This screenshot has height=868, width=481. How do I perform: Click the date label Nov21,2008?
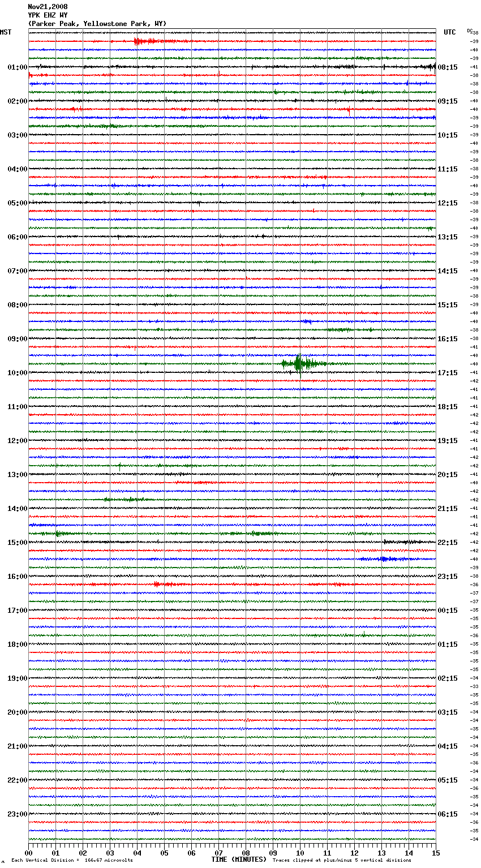pyautogui.click(x=48, y=7)
